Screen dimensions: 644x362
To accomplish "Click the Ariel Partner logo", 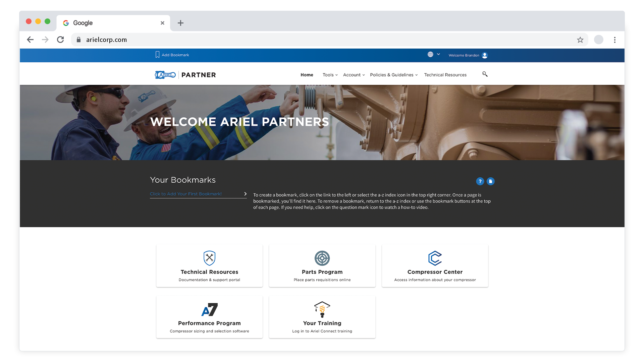I will [185, 75].
